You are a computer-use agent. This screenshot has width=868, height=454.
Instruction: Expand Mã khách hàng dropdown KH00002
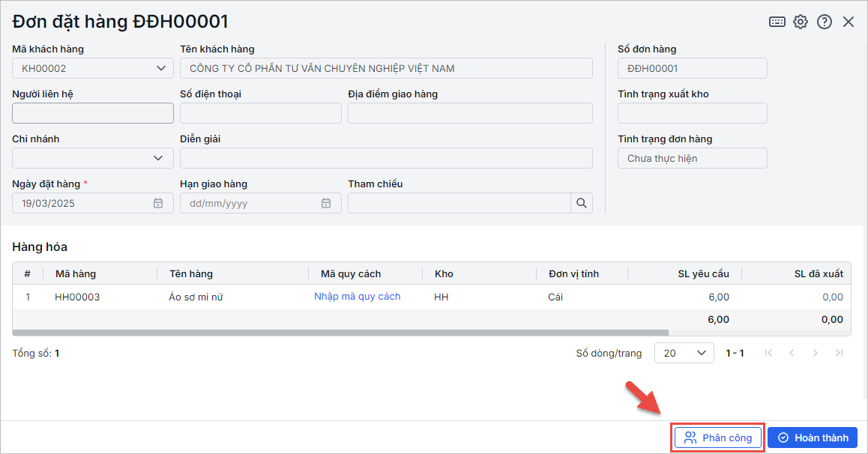tap(161, 68)
